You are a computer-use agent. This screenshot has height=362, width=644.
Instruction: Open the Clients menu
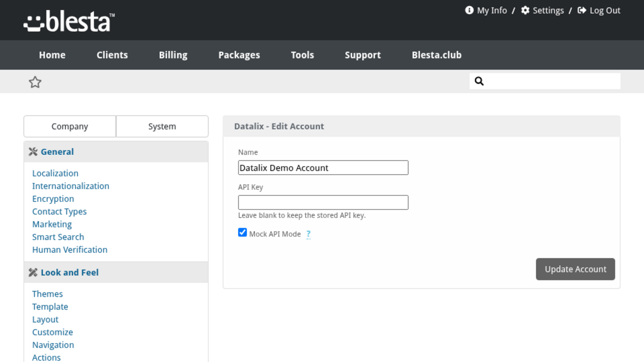click(112, 55)
